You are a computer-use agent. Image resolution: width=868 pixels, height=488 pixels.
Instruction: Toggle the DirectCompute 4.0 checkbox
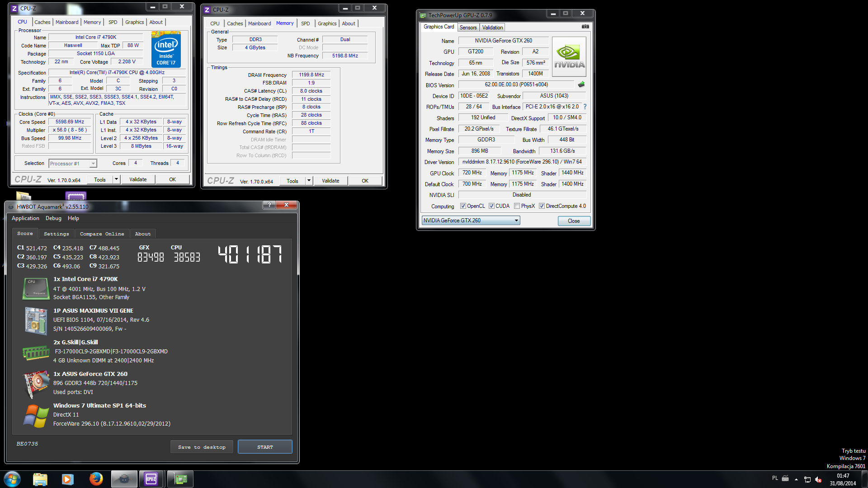click(542, 206)
